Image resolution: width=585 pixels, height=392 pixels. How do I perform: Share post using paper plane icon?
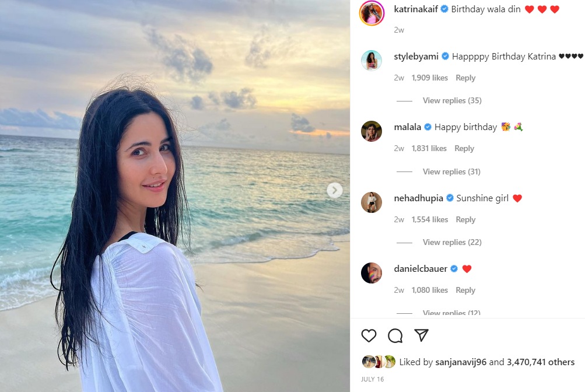coord(421,335)
